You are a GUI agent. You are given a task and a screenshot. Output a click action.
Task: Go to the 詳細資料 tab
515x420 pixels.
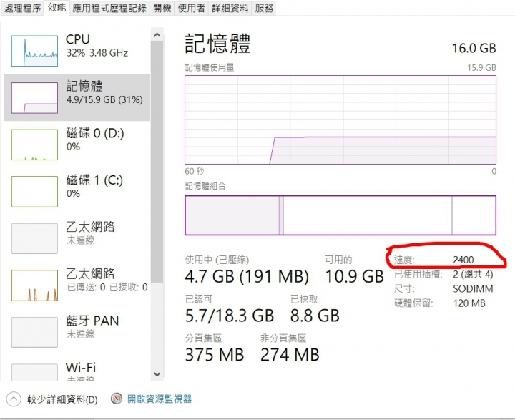pos(230,8)
